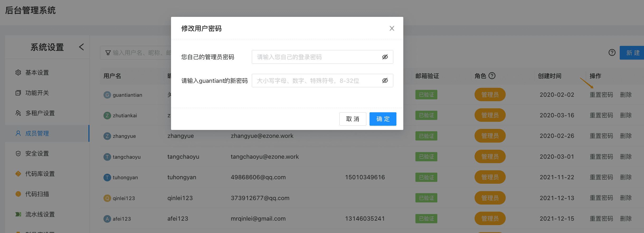This screenshot has width=644, height=233.
Task: Click the help icon next to 角色
Action: [x=492, y=76]
